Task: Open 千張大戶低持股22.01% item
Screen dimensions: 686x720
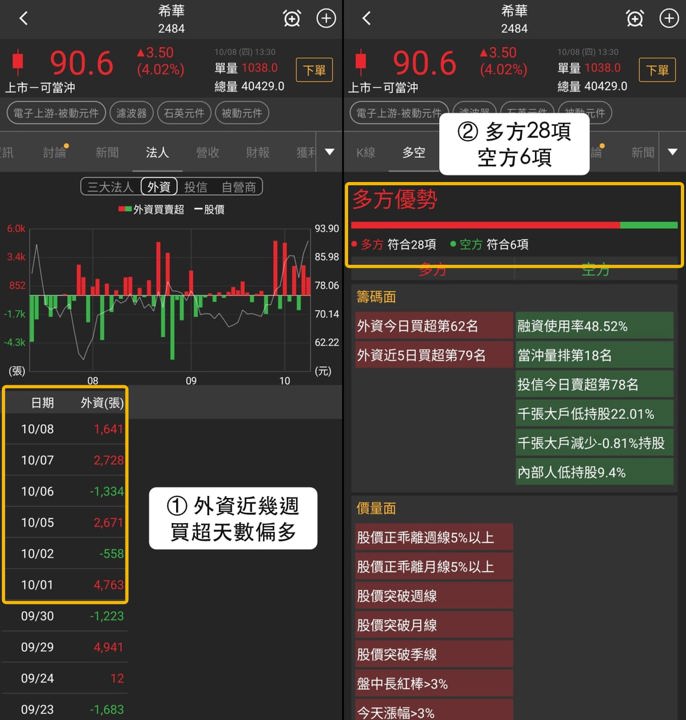Action: (x=595, y=414)
